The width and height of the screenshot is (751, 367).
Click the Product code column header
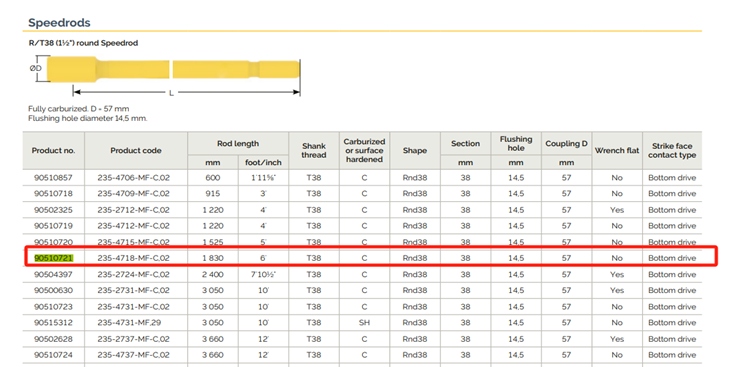coord(136,150)
